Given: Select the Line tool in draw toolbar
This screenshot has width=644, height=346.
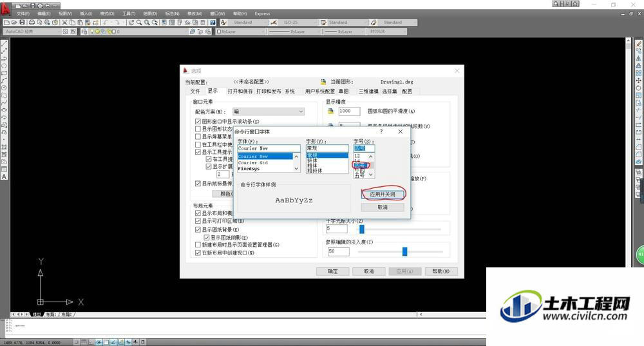Looking at the screenshot, I should point(4,44).
